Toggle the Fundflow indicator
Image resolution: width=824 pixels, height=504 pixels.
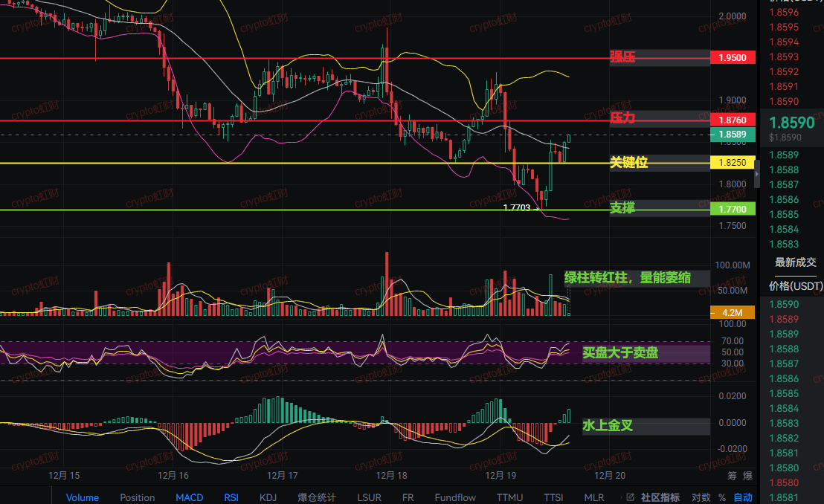pos(455,497)
